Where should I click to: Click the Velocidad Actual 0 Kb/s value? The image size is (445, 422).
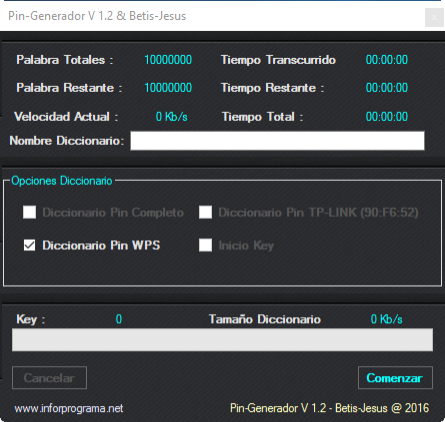pos(171,117)
